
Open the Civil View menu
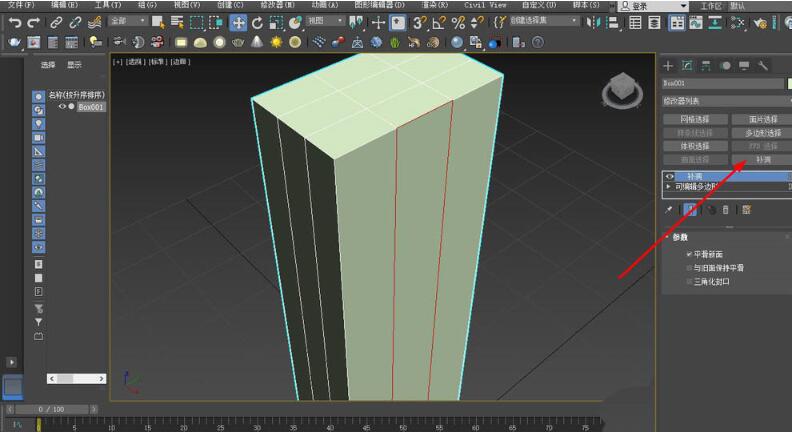tap(485, 5)
